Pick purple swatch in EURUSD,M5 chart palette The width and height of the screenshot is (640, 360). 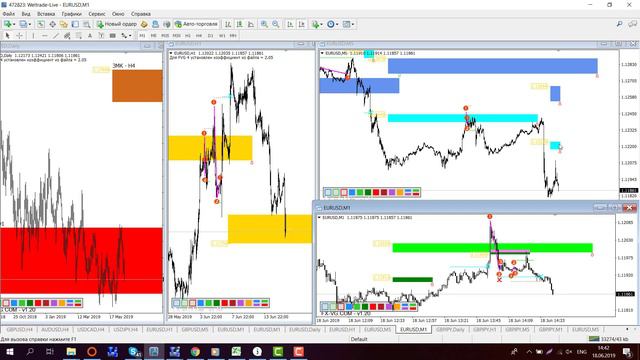pos(392,192)
